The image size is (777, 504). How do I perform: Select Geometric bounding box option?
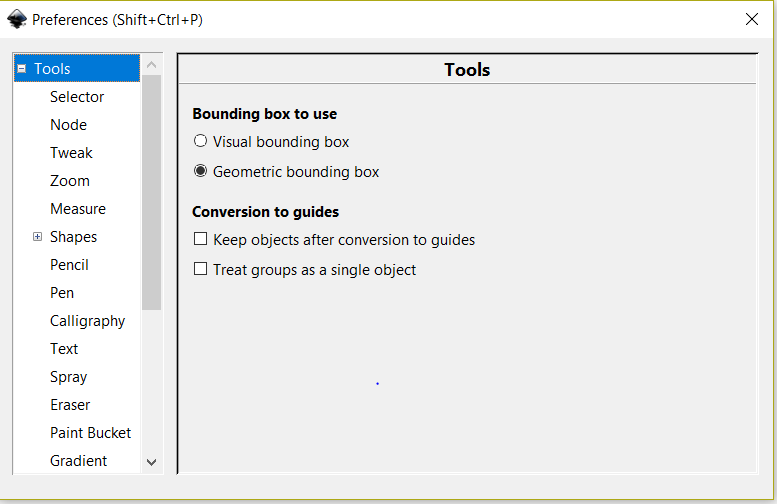[200, 171]
